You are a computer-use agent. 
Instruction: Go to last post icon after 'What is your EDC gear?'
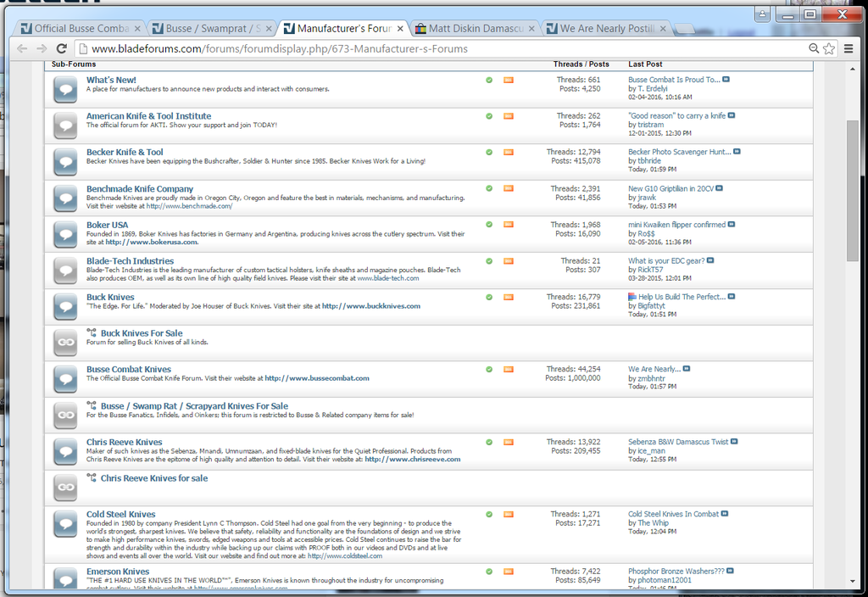click(x=710, y=260)
